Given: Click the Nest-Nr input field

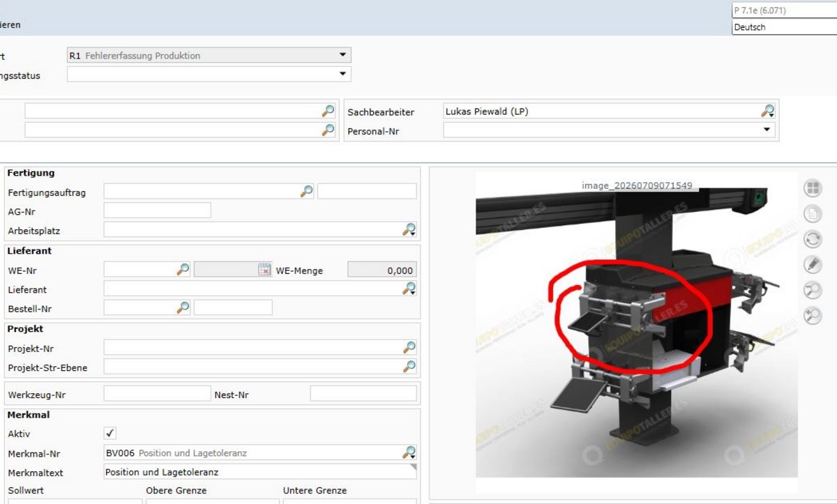Looking at the screenshot, I should click(x=363, y=395).
